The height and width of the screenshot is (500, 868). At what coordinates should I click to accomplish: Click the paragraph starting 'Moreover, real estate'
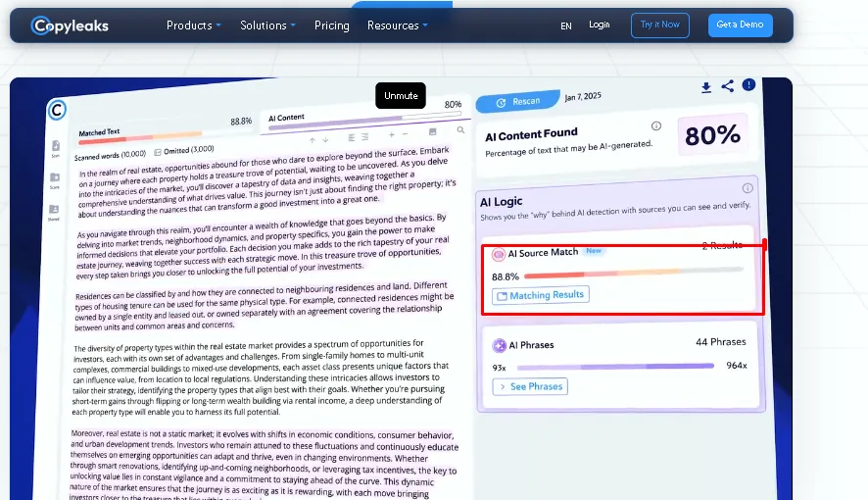(265, 464)
